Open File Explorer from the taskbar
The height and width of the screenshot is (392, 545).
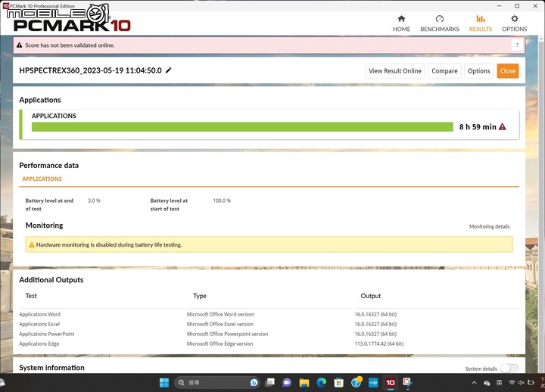pyautogui.click(x=304, y=383)
